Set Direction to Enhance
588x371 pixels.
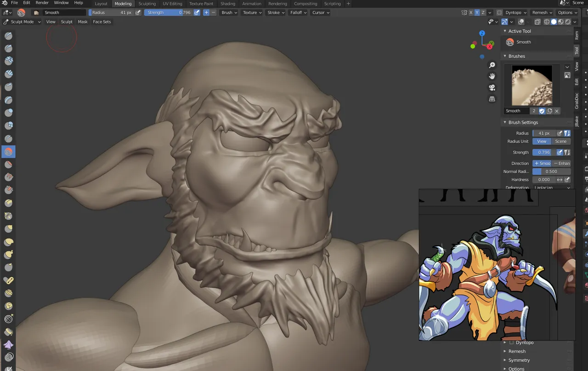click(x=561, y=163)
